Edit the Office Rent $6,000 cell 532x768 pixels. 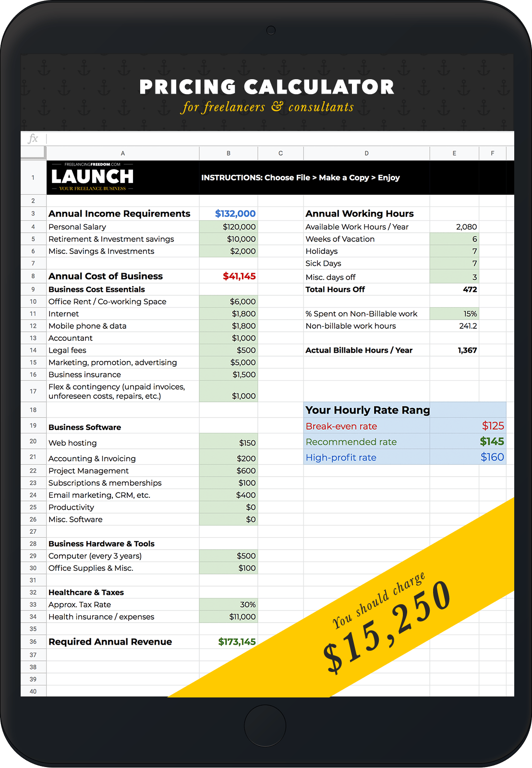tap(229, 301)
